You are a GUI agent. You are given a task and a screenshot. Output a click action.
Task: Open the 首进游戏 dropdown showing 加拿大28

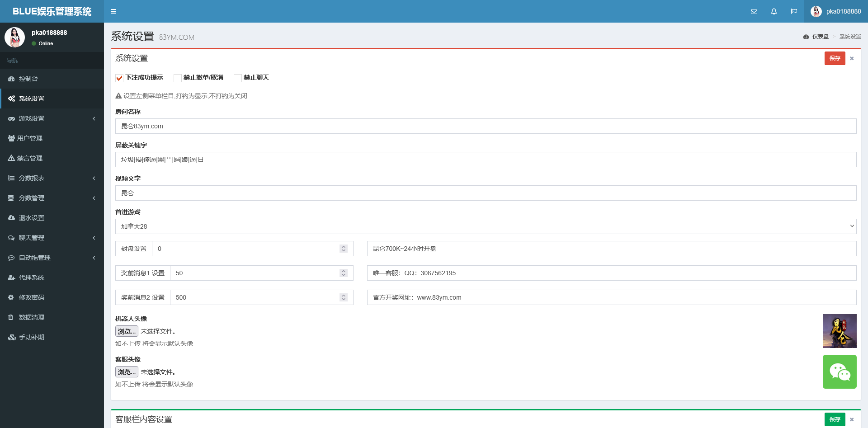[x=486, y=226]
